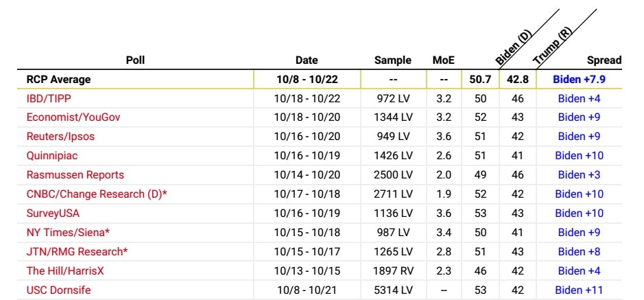The width and height of the screenshot is (644, 300).
Task: Click the Biden +3 spread value
Action: pyautogui.click(x=579, y=175)
